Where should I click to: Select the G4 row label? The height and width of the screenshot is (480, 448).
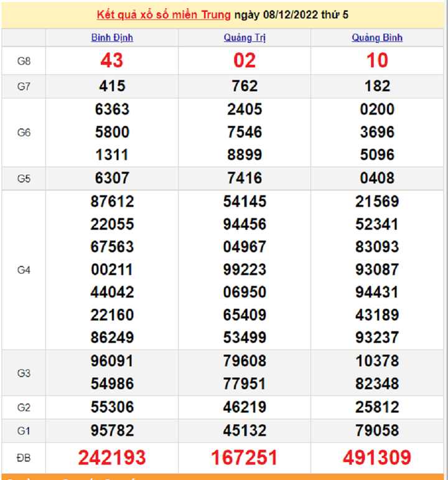point(24,270)
